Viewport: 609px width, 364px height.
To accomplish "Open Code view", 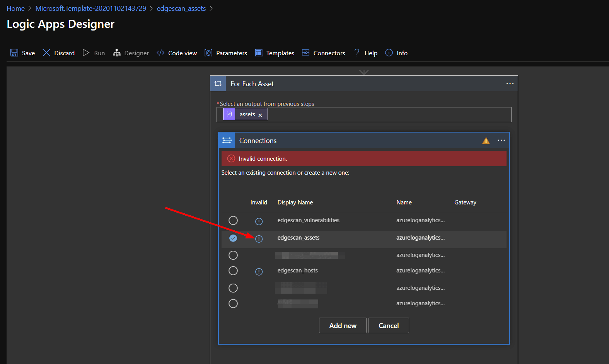I will 177,53.
